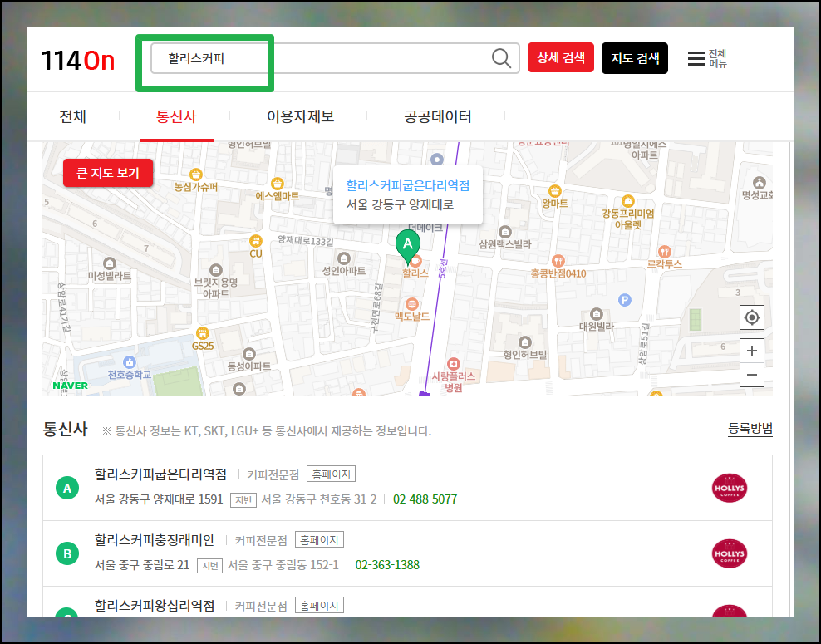
Task: Click the 삼원렉스빌라 building icon
Action: point(504,231)
